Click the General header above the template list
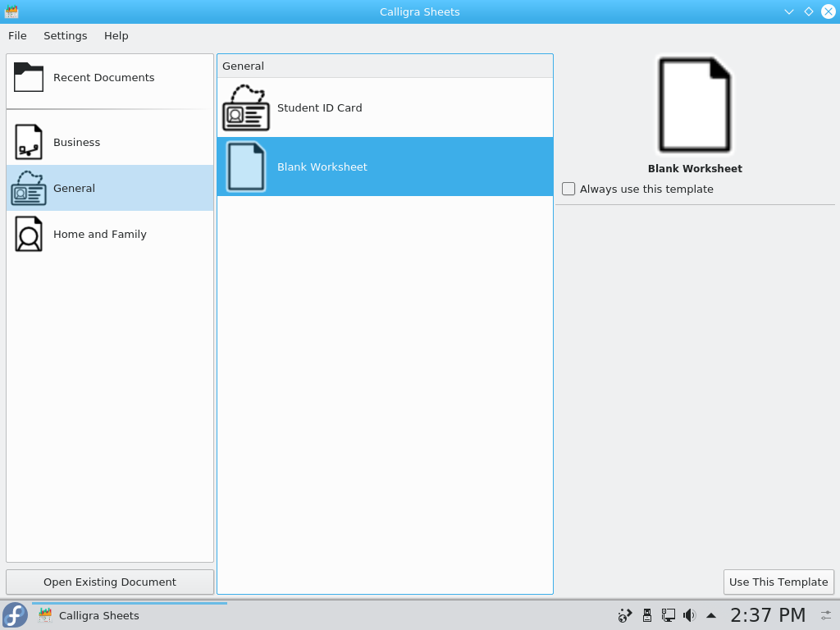 click(386, 66)
